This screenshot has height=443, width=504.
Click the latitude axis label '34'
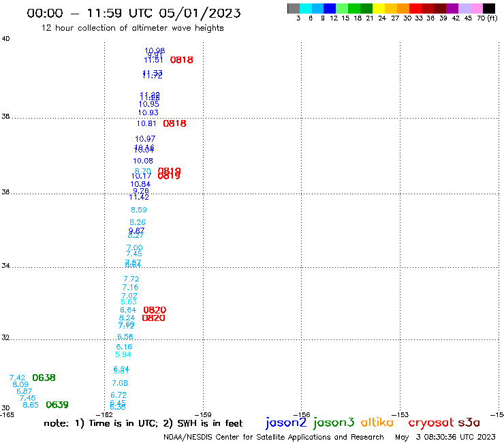5,266
